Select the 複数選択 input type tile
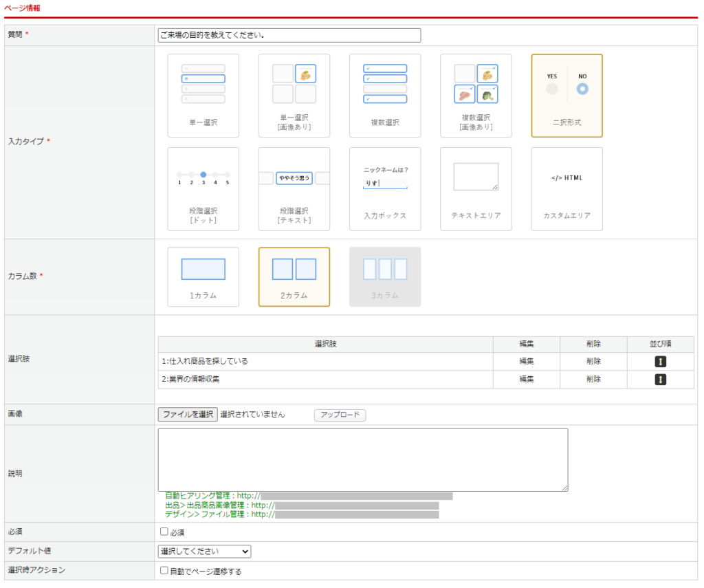The width and height of the screenshot is (704, 588). (384, 96)
